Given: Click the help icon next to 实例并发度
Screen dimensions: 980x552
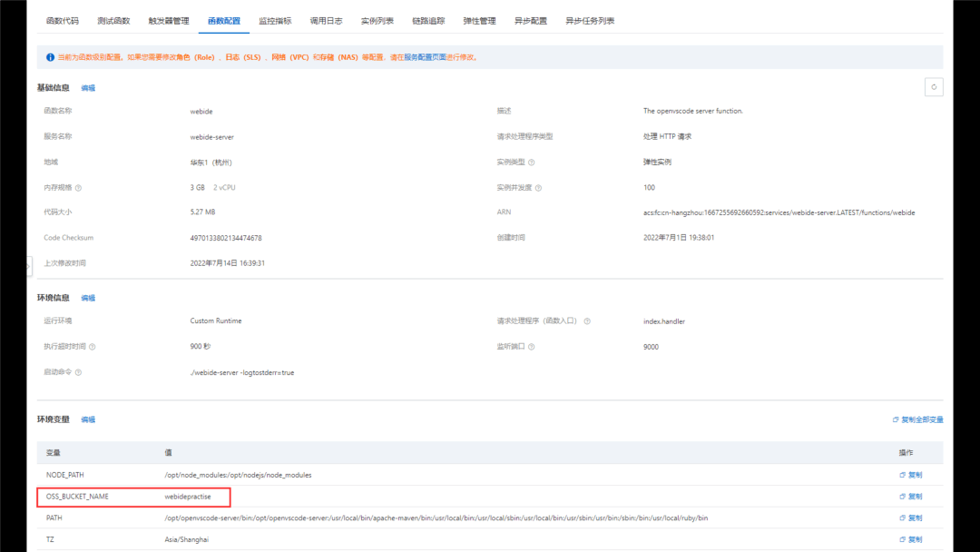Looking at the screenshot, I should pyautogui.click(x=538, y=188).
